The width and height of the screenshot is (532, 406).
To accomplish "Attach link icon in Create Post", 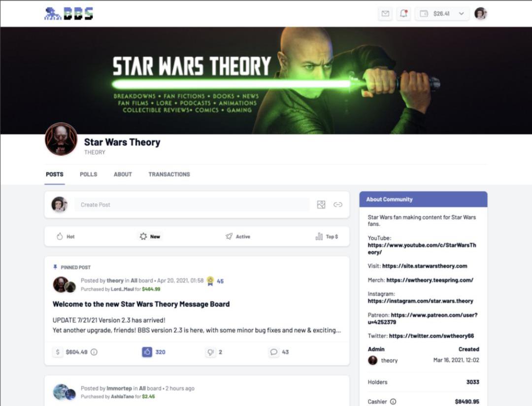I will (x=337, y=204).
